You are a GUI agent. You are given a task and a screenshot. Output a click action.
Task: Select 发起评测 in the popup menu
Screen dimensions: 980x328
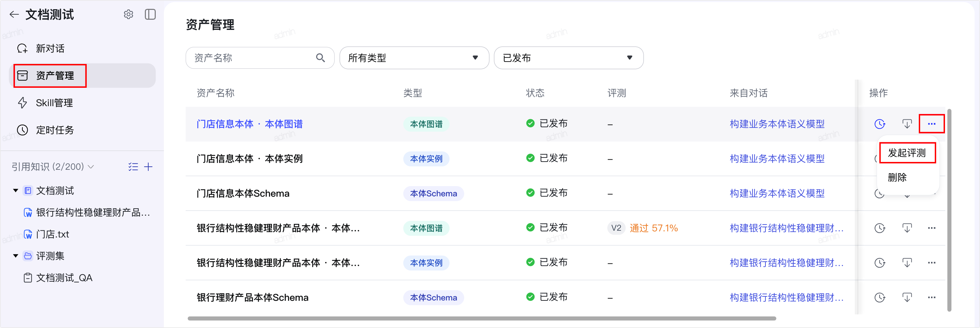point(907,153)
